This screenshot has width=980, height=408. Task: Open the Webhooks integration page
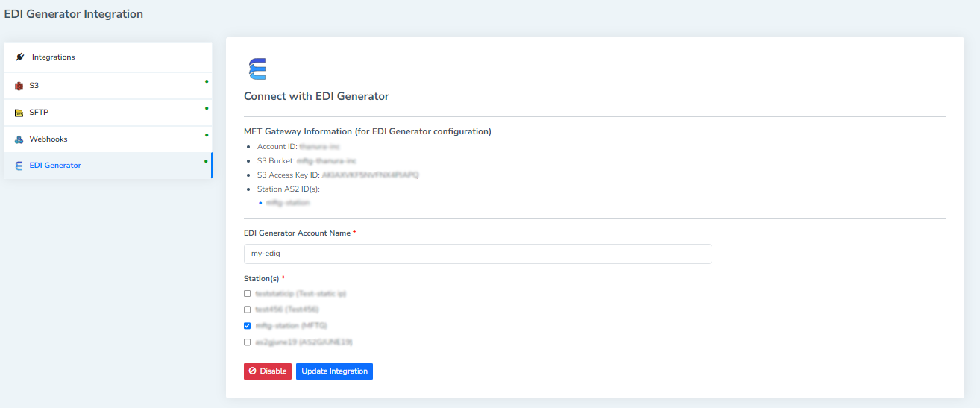[48, 139]
